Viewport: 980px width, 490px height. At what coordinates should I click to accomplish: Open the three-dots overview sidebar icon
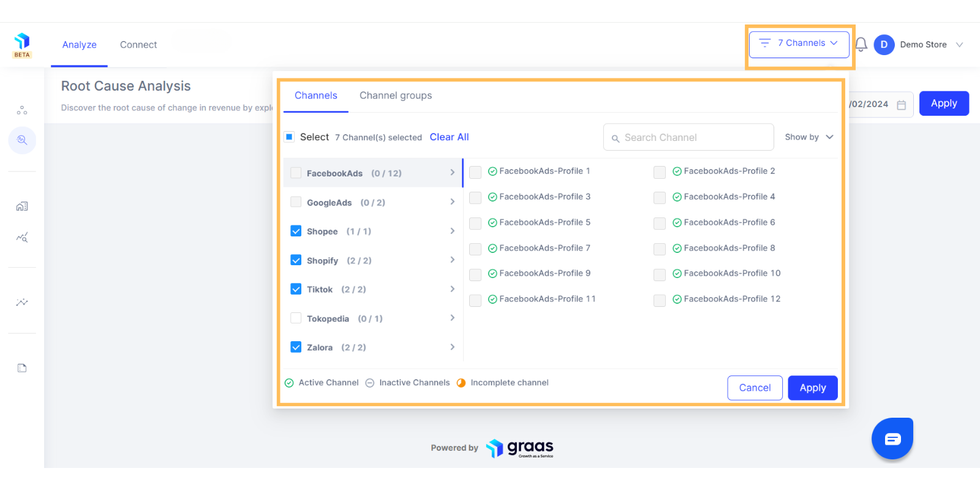tap(22, 110)
